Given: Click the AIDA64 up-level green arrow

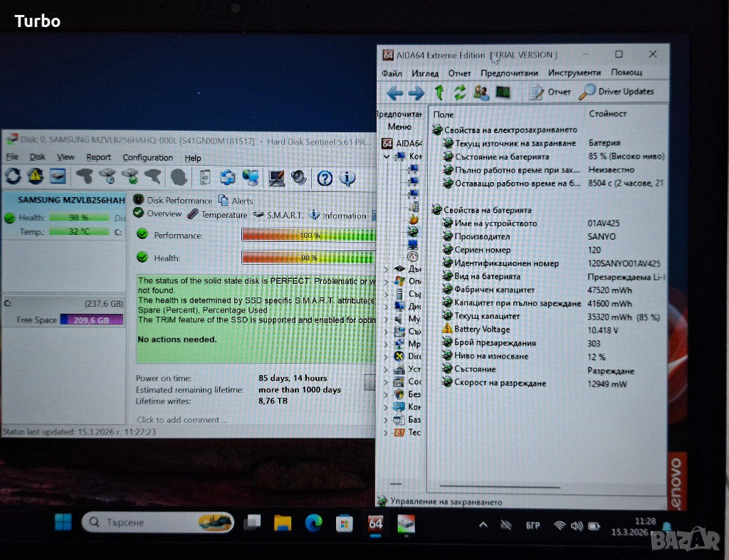Looking at the screenshot, I should coord(439,93).
